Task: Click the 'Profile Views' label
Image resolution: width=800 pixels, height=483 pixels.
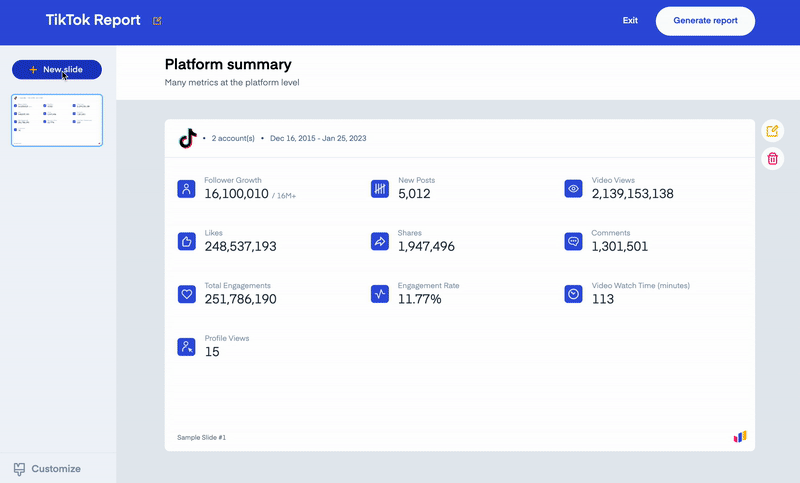Action: coord(227,338)
